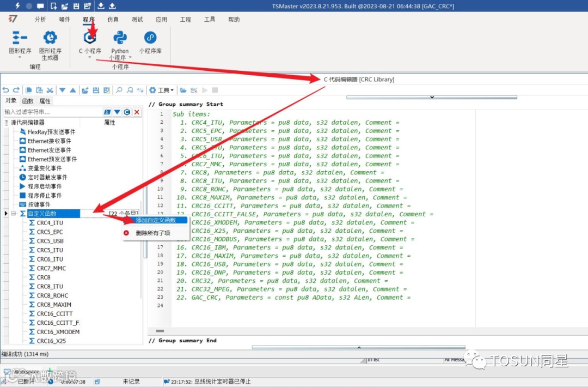The height and width of the screenshot is (387, 588).
Task: Click the Undo icon in the editor toolbar
Action: coord(5,90)
